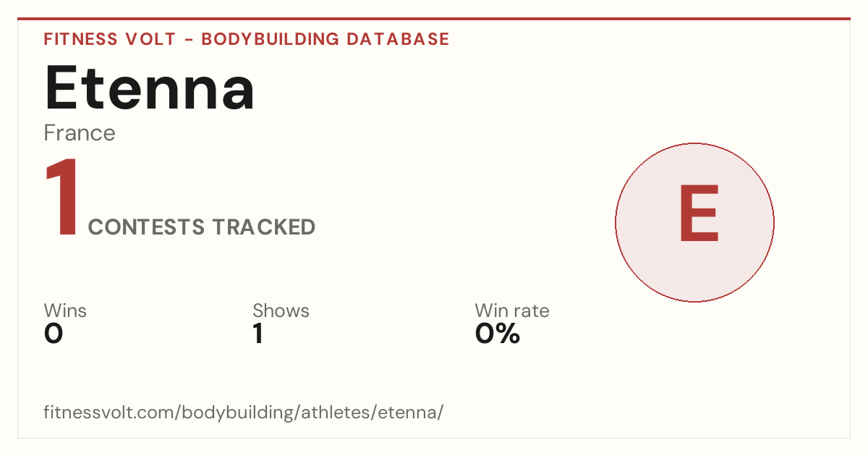
Task: Click the Shows value 1
Action: tap(258, 334)
